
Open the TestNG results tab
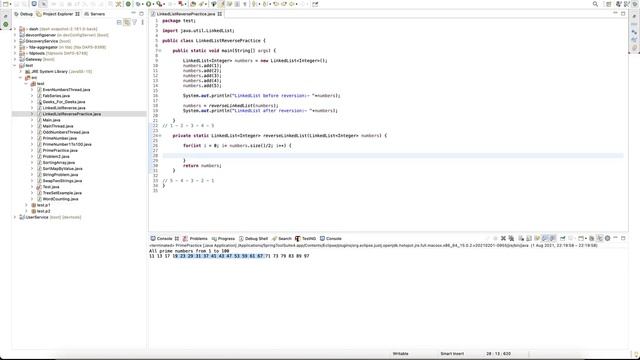(305, 238)
